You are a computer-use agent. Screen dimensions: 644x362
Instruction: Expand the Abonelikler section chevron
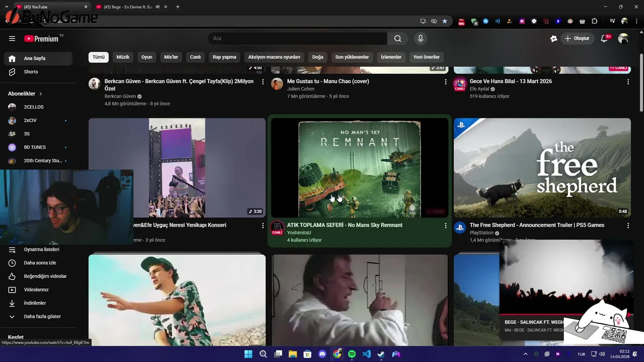pyautogui.click(x=41, y=94)
